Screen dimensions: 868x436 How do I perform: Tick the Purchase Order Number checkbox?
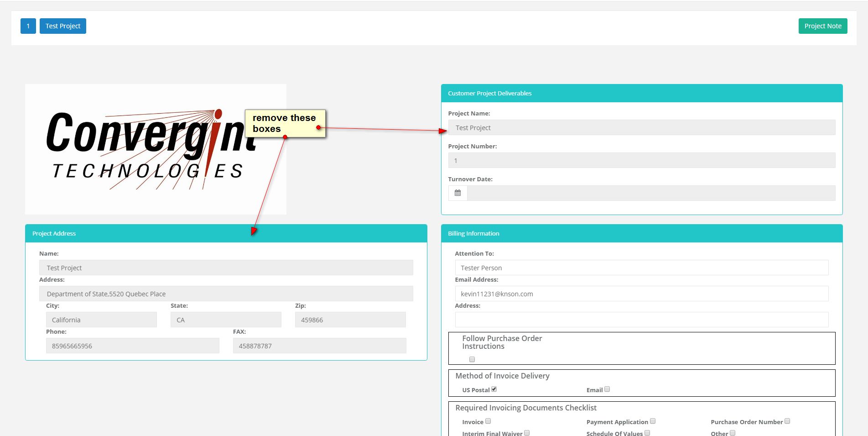click(787, 421)
